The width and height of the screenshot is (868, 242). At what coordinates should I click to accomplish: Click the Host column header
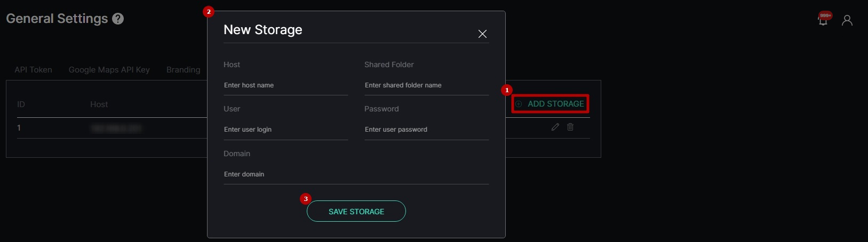[99, 104]
